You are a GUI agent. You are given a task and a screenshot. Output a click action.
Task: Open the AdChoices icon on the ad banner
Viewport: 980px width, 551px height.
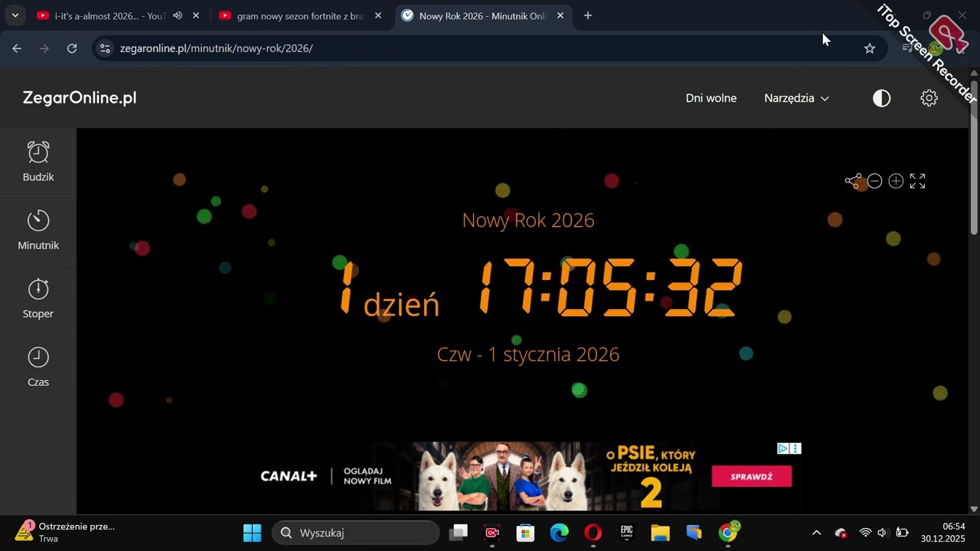point(783,448)
